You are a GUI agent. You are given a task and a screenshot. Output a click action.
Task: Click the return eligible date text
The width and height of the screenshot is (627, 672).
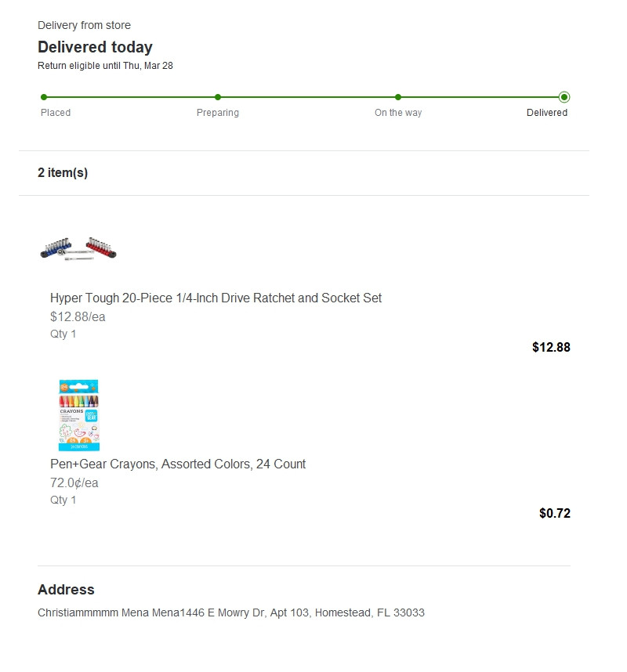click(105, 66)
